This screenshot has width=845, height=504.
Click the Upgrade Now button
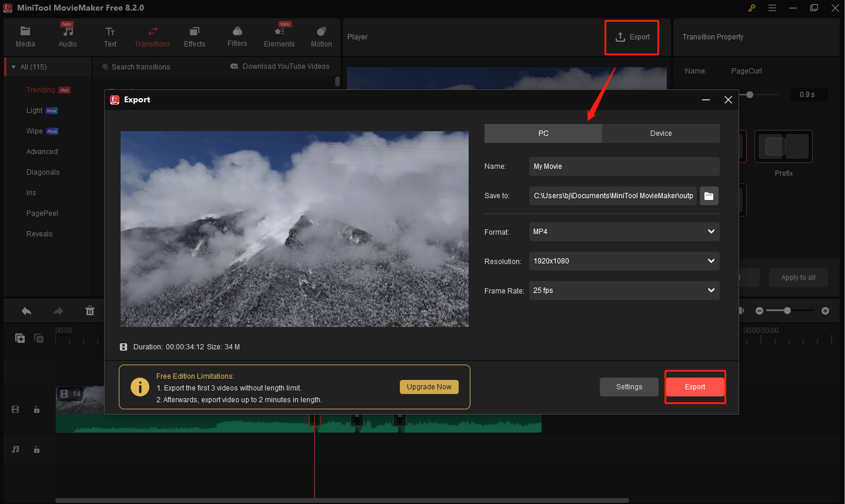pyautogui.click(x=429, y=387)
